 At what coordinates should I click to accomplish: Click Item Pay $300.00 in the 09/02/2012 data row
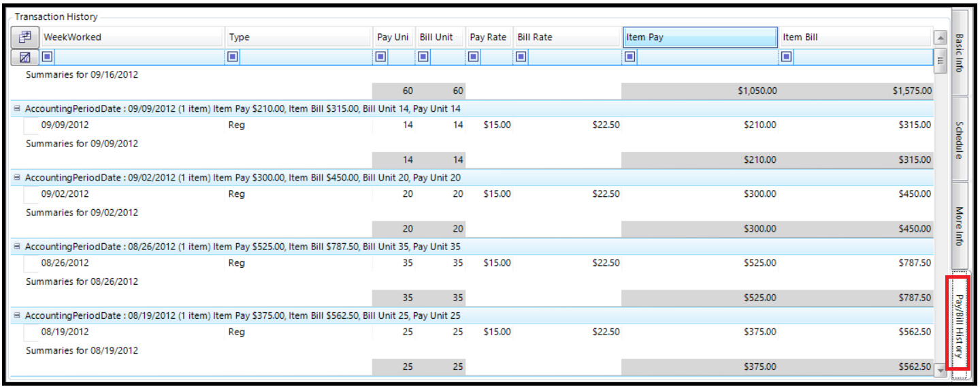[x=759, y=194]
